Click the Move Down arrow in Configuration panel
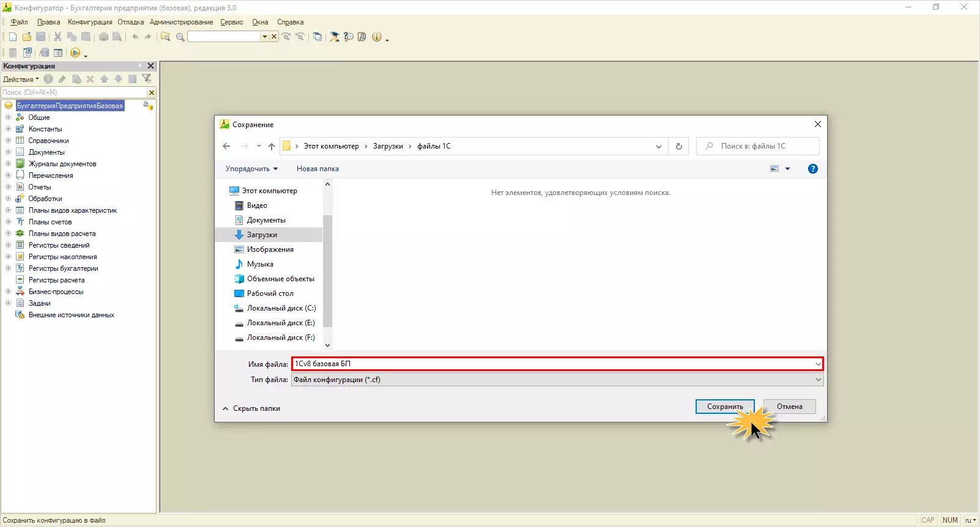 [x=118, y=79]
